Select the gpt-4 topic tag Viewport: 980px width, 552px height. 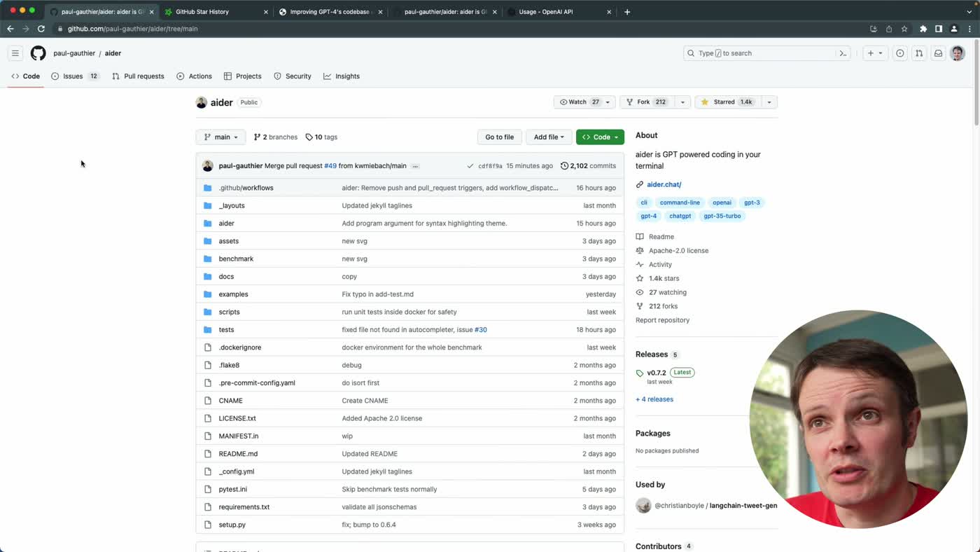tap(649, 216)
